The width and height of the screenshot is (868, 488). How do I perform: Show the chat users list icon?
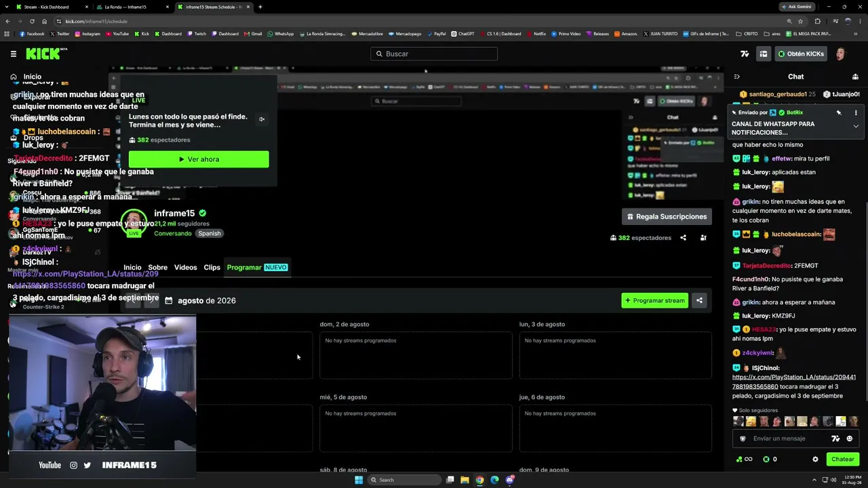coord(855,77)
